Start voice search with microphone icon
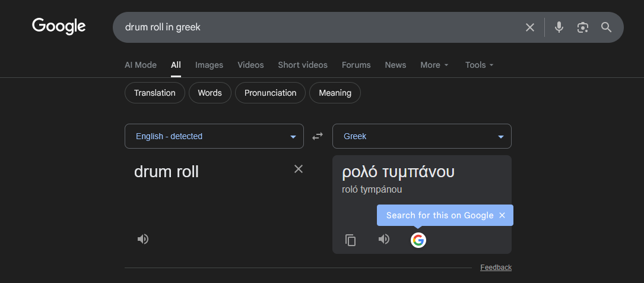 click(x=559, y=27)
